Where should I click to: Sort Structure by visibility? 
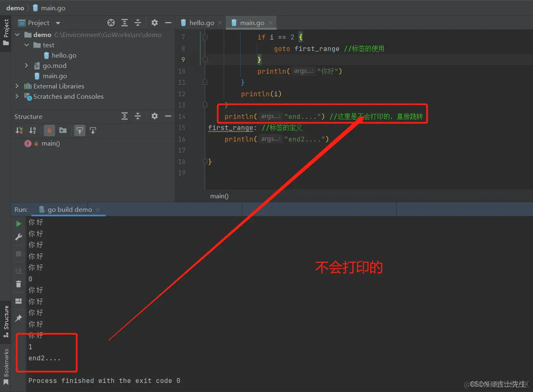[19, 130]
